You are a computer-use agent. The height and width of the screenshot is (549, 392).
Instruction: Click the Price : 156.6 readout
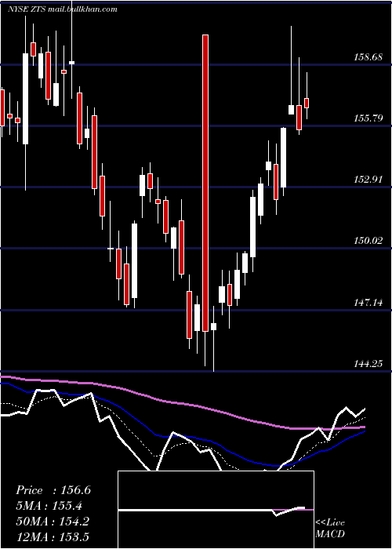[53, 490]
